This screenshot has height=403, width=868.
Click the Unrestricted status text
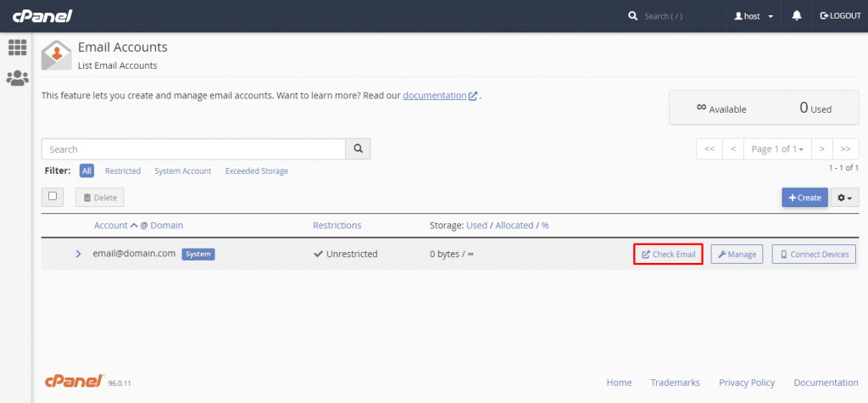(x=352, y=254)
